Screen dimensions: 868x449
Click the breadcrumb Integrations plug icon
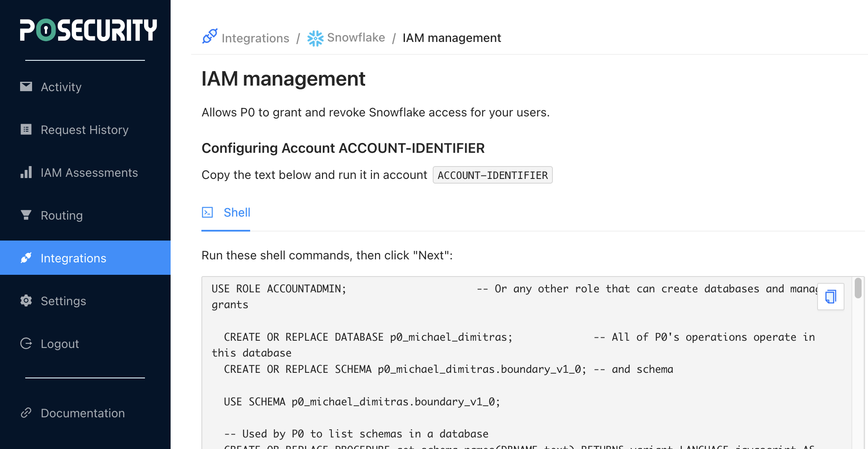pos(210,37)
